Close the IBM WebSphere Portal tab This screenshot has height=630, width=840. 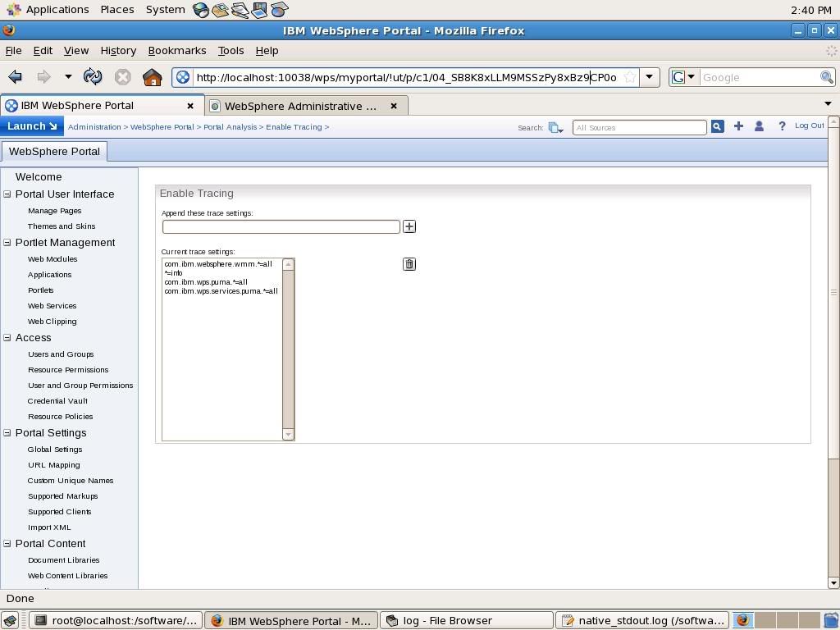coord(190,106)
